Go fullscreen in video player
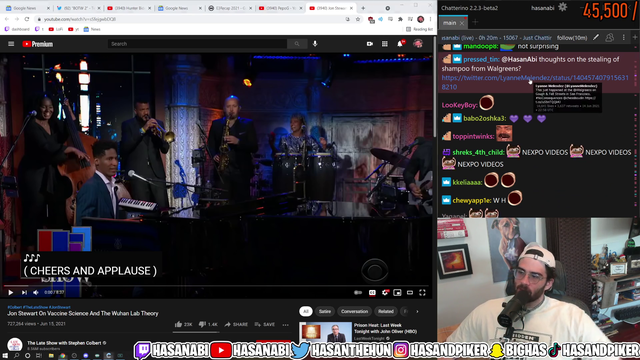The image size is (640, 360). pyautogui.click(x=422, y=292)
